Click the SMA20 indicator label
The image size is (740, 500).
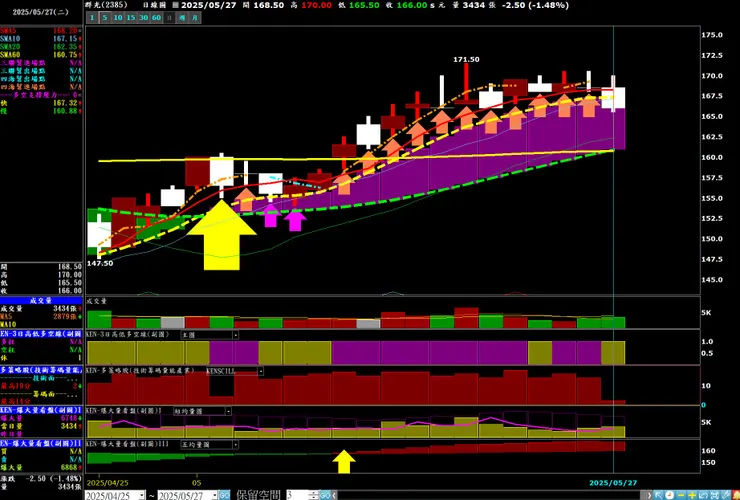(x=10, y=47)
